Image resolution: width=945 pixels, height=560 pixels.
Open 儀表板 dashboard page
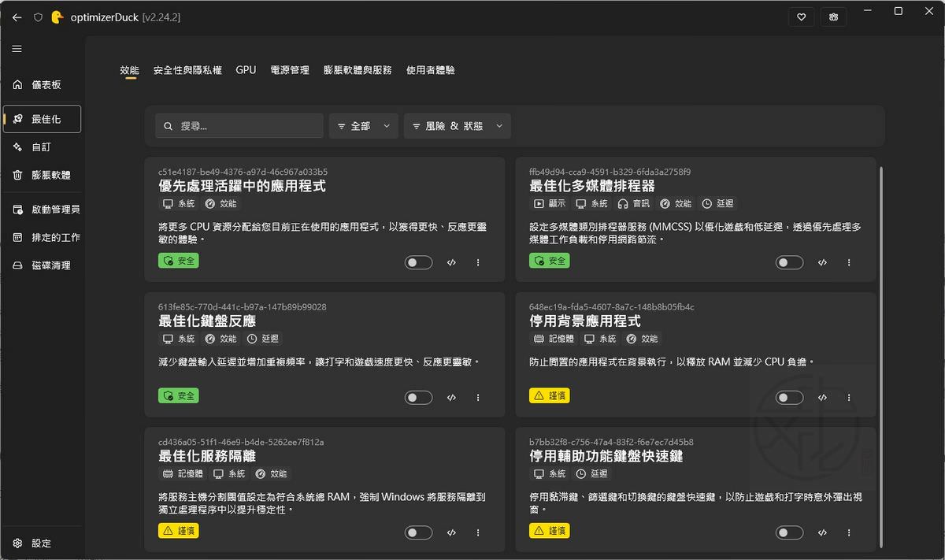click(43, 85)
